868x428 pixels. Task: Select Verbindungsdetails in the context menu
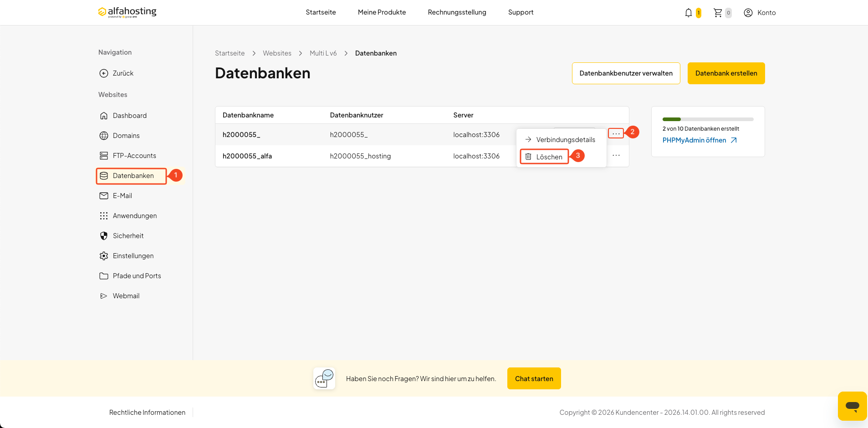(x=562, y=139)
